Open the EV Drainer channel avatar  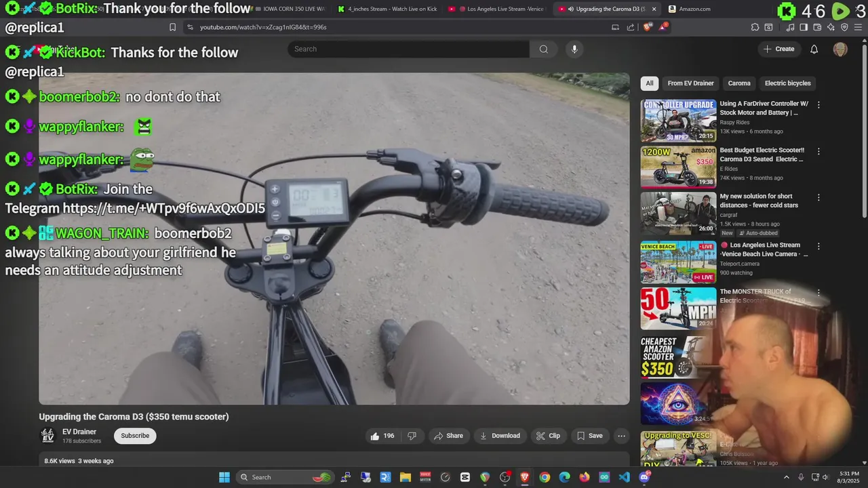(x=47, y=436)
